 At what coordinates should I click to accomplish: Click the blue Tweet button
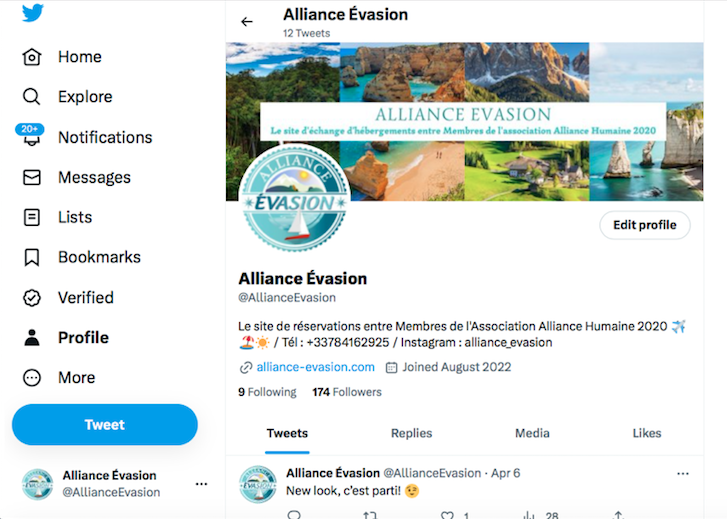coord(105,425)
